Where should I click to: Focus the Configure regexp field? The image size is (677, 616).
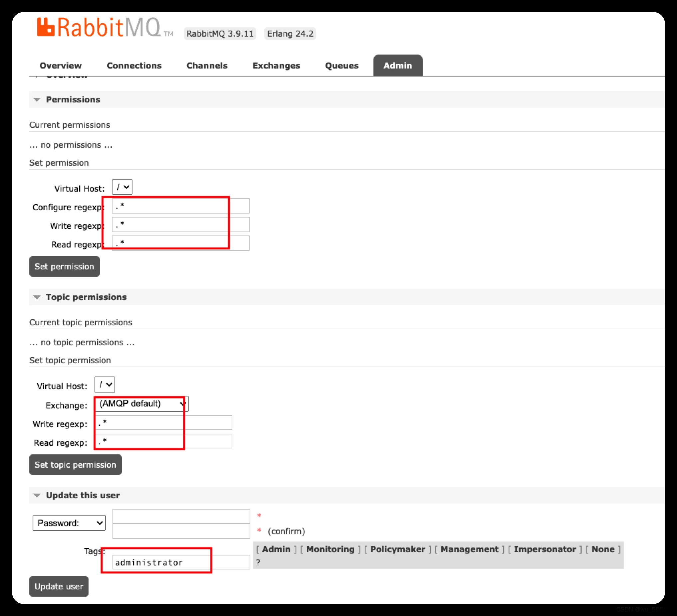point(181,206)
